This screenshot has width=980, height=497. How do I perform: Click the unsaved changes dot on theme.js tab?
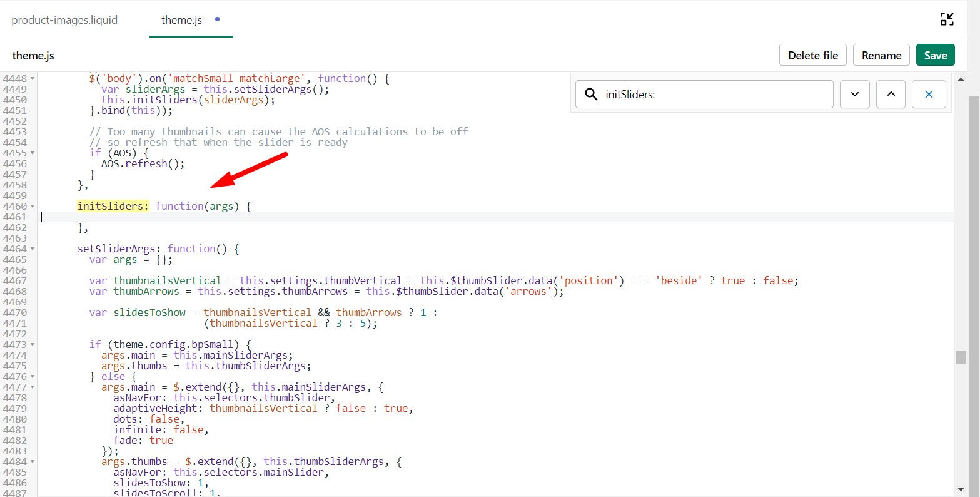pyautogui.click(x=217, y=19)
